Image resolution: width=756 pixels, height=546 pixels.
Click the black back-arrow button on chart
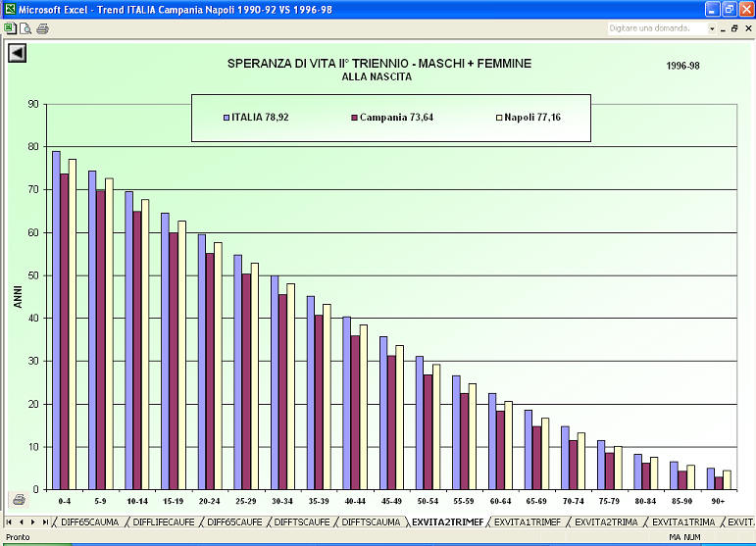point(18,53)
